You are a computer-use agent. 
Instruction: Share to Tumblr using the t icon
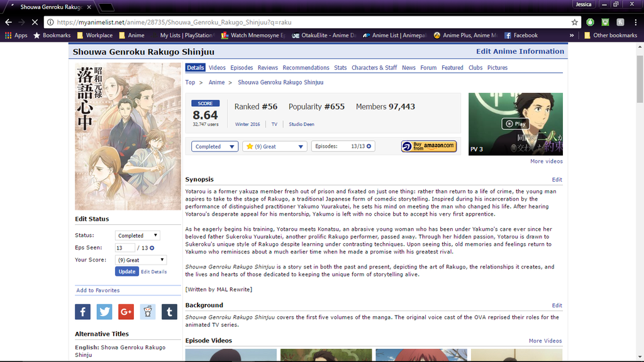[169, 312]
